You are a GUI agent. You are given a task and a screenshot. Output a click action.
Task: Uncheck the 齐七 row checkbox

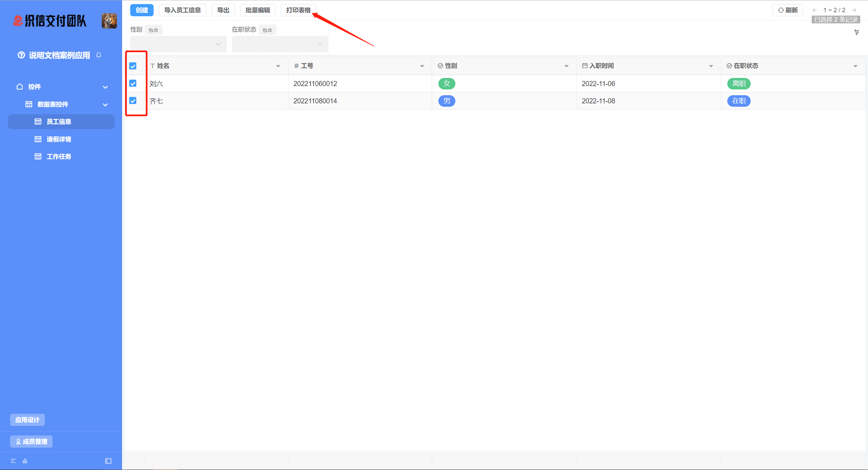coord(133,101)
